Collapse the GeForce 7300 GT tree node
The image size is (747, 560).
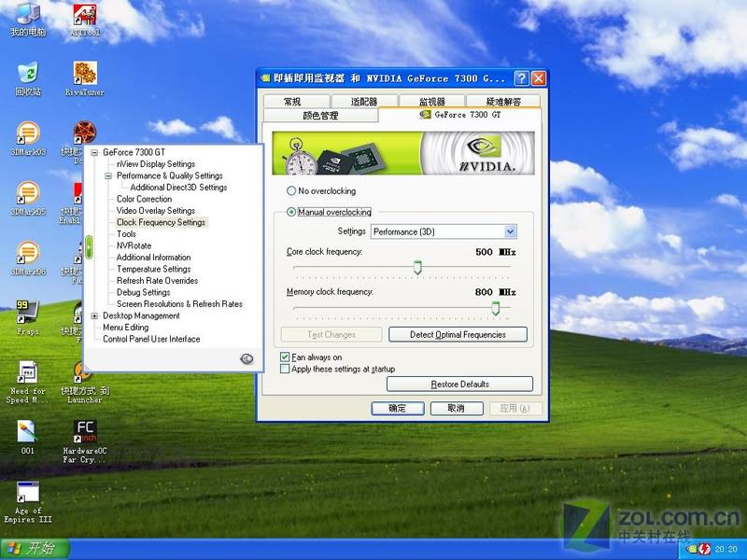point(94,152)
